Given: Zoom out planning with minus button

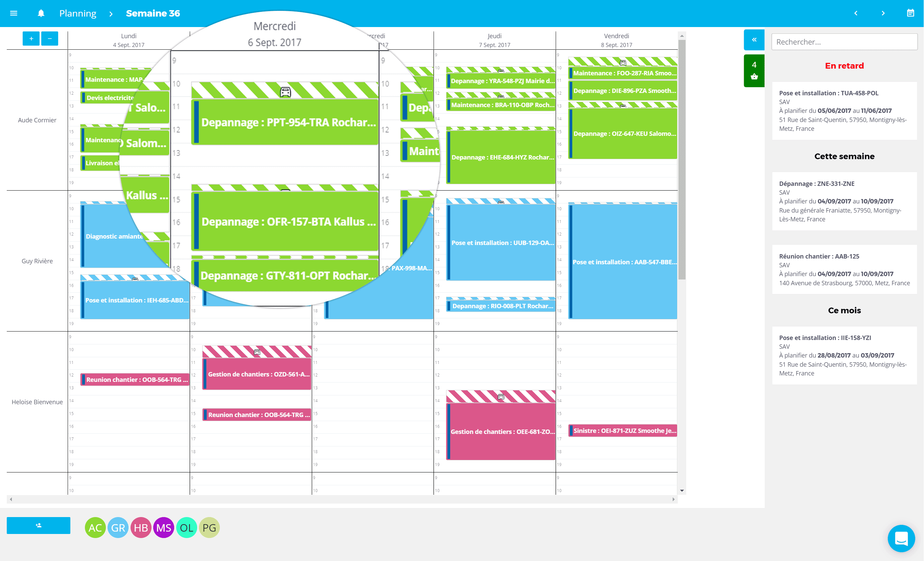Looking at the screenshot, I should pos(50,39).
